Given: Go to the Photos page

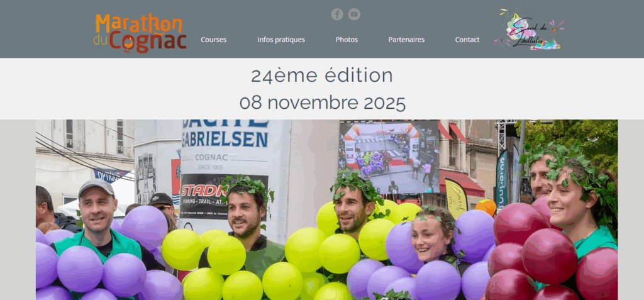Looking at the screenshot, I should [347, 40].
